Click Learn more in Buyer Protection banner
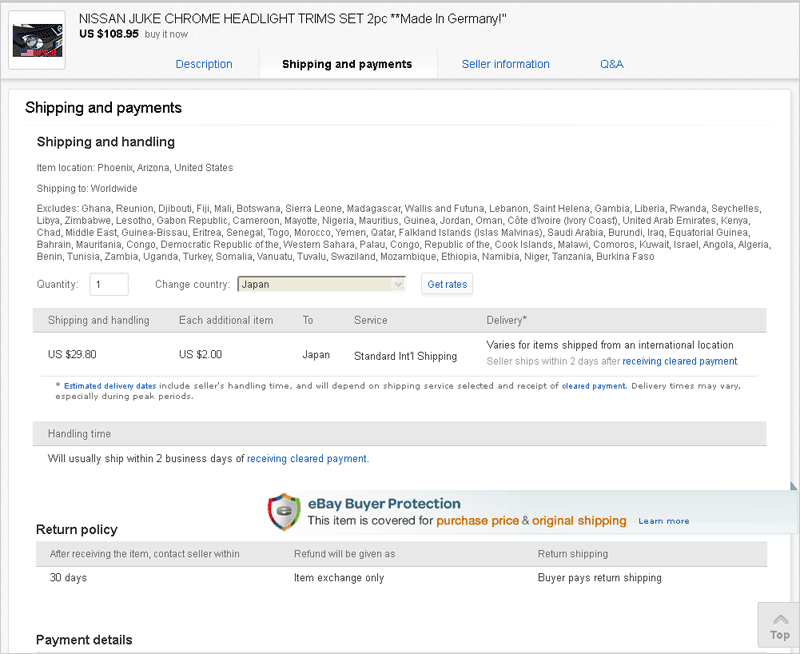Viewport: 800px width, 654px height. pyautogui.click(x=664, y=521)
